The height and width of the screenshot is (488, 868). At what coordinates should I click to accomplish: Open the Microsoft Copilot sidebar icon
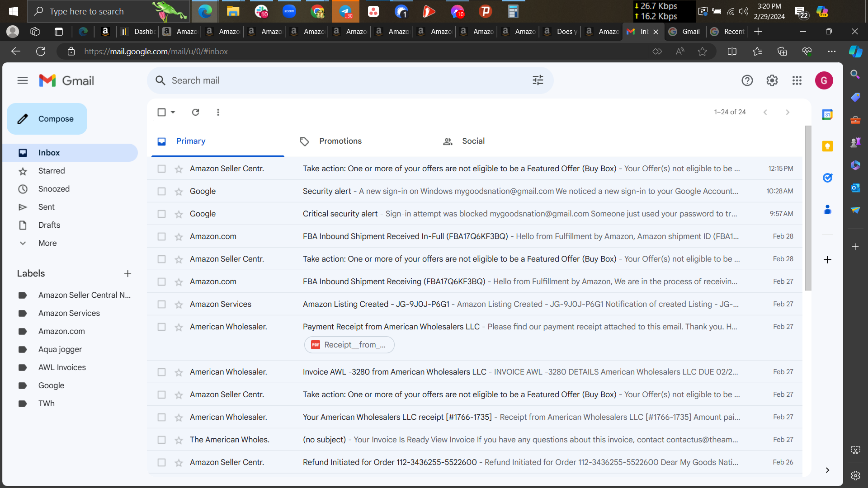[x=855, y=52]
